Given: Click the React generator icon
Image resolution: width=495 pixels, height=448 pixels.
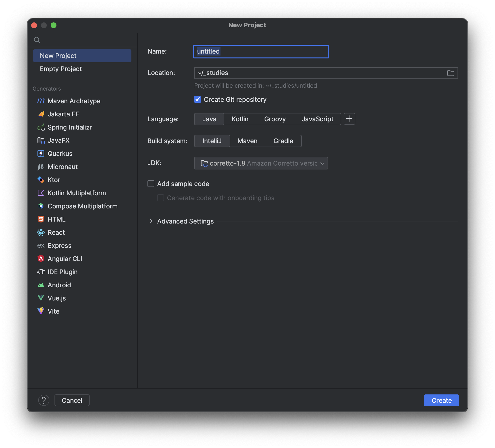Looking at the screenshot, I should [41, 232].
